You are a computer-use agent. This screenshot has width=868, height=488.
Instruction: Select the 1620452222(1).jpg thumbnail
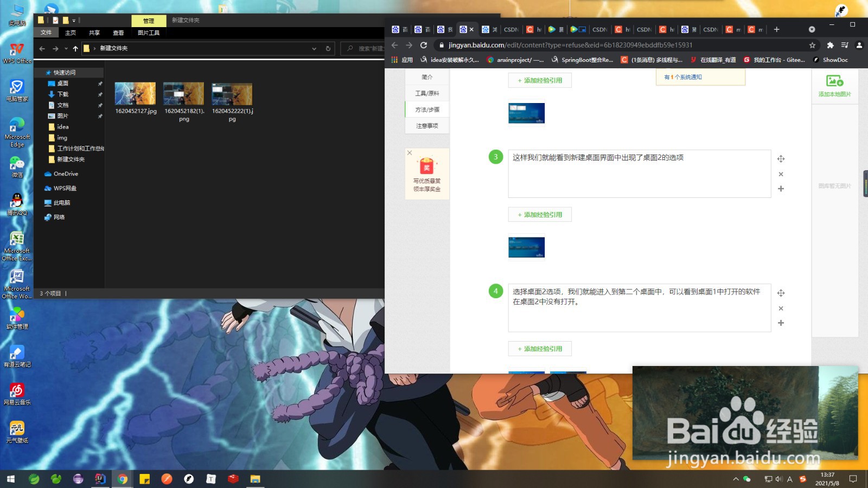point(232,94)
